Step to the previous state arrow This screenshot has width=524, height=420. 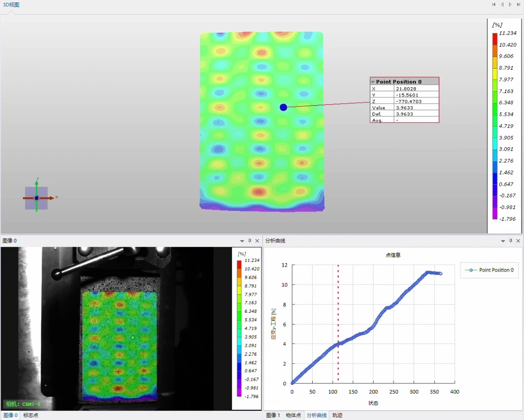(x=502, y=4)
